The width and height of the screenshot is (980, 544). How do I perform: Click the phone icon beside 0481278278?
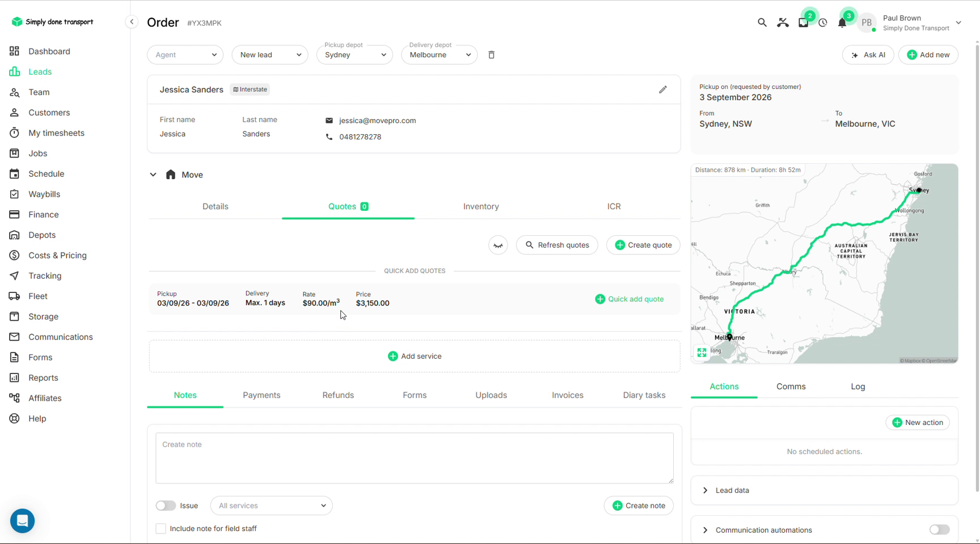click(329, 137)
